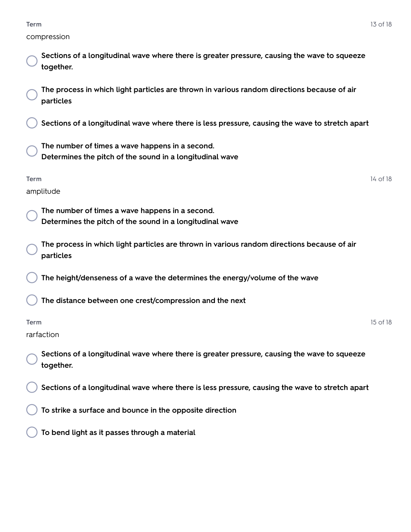The image size is (411, 532).
Task: Pick the bend light through material option
Action: click(x=32, y=432)
